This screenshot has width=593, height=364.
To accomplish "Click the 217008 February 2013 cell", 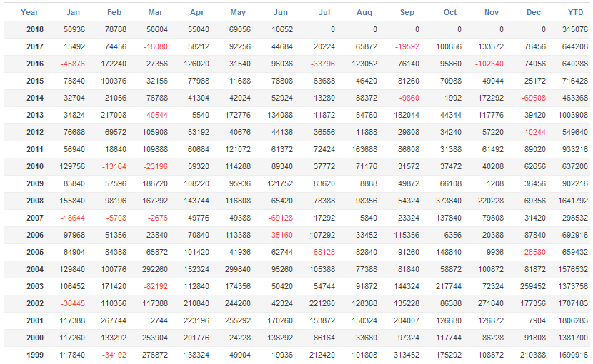I will click(x=114, y=115).
